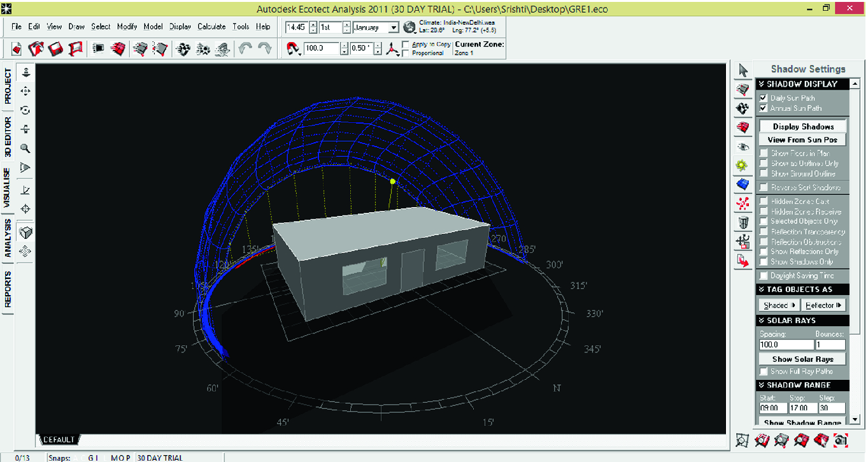868x462 pixels.
Task: Open the red particle rays panel icon
Action: pyautogui.click(x=743, y=204)
